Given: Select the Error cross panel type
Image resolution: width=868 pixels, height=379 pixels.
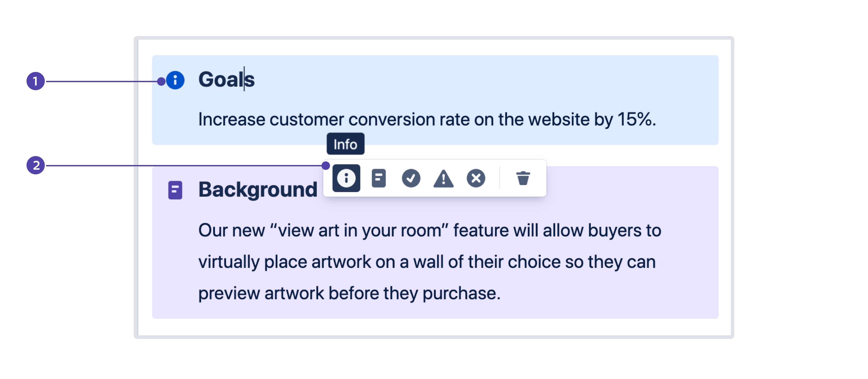Looking at the screenshot, I should (x=476, y=178).
